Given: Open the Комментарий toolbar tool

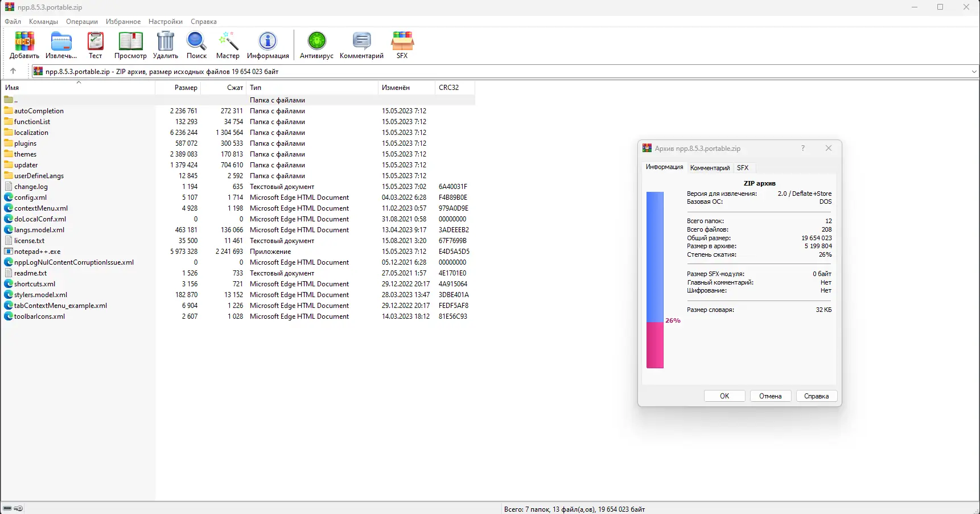Looking at the screenshot, I should click(x=361, y=42).
